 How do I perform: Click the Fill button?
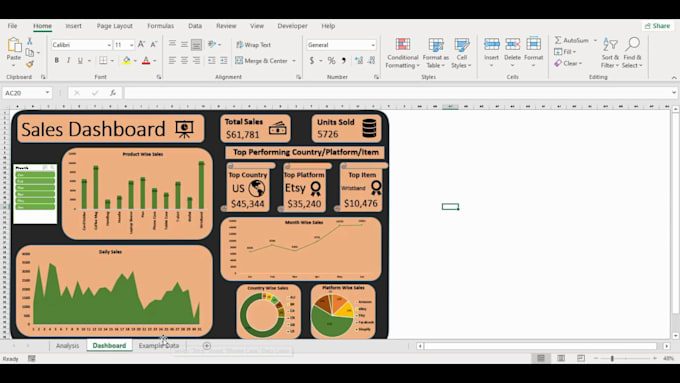(x=565, y=52)
